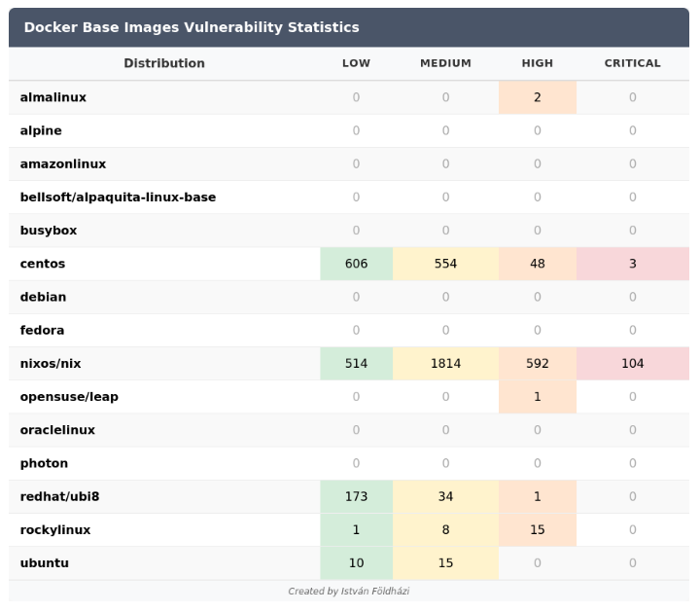Click redhat/ubi8 LOW value 173
700x612 pixels.
(x=356, y=497)
